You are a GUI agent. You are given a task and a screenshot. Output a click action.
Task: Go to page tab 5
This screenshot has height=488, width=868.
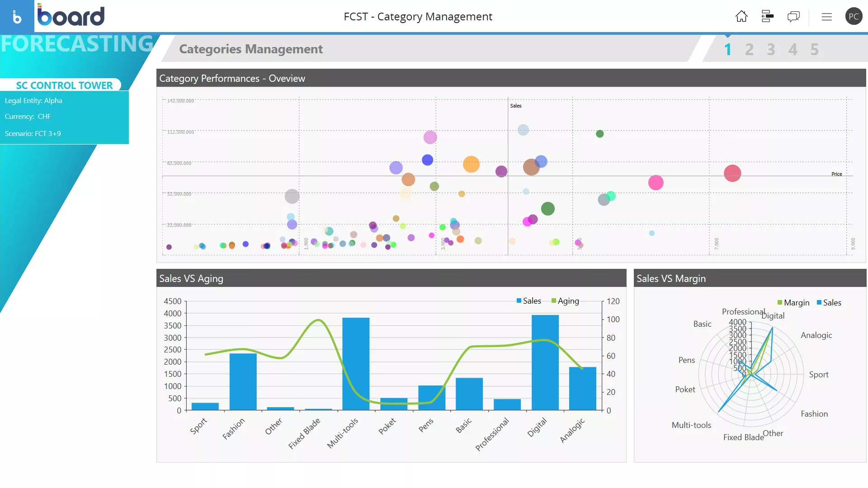[814, 49]
